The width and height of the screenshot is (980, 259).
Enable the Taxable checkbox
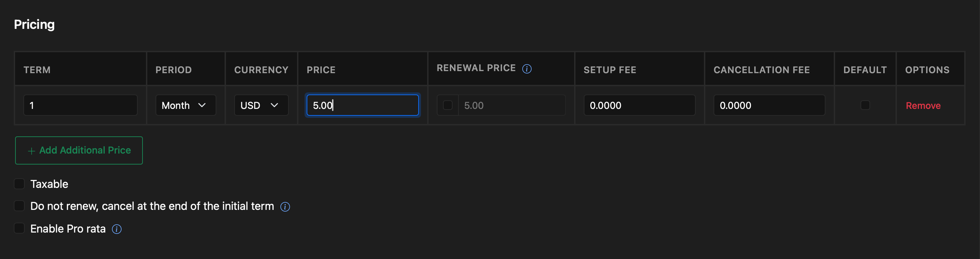coord(19,184)
